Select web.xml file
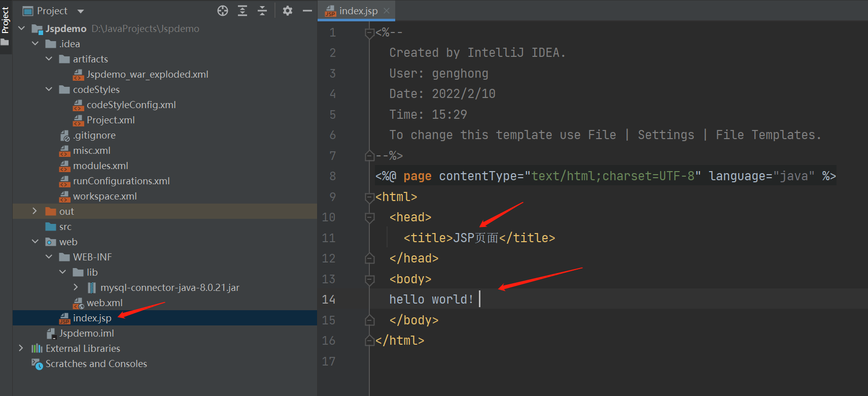The image size is (868, 396). click(x=105, y=303)
